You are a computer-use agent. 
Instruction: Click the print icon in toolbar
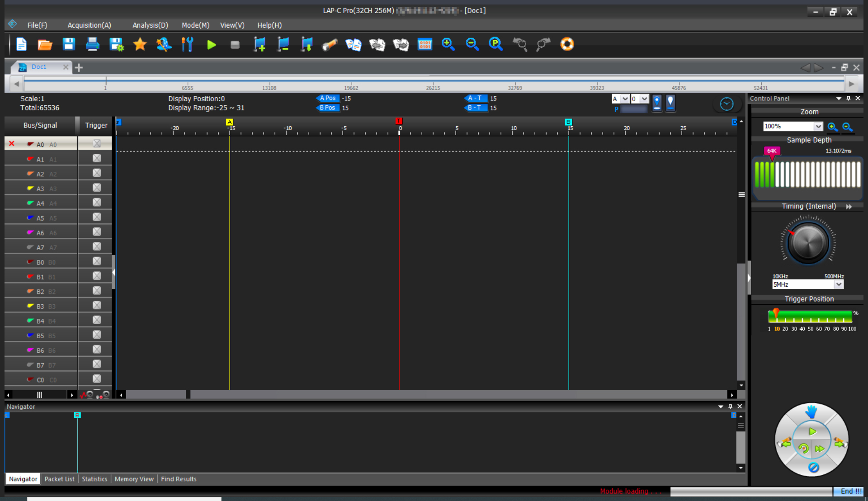pyautogui.click(x=92, y=45)
